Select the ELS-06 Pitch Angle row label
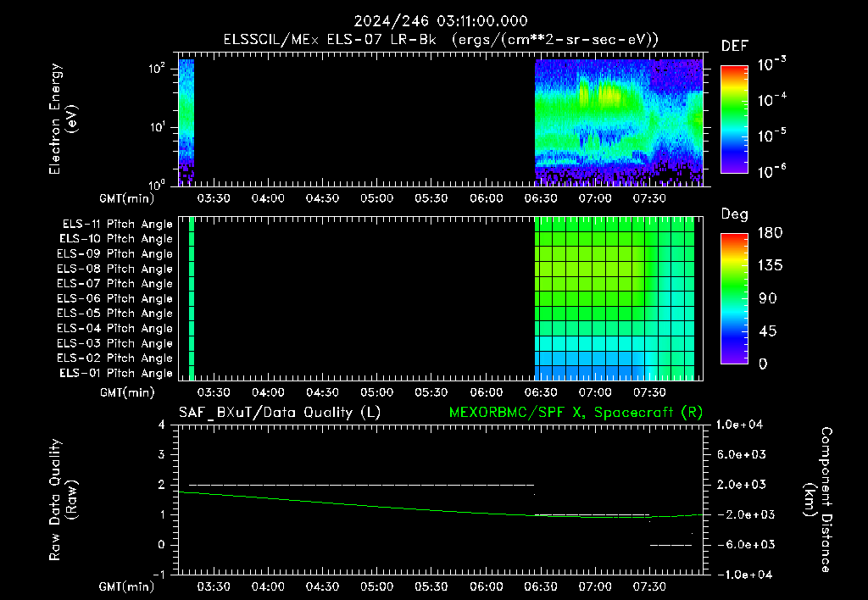 (114, 299)
